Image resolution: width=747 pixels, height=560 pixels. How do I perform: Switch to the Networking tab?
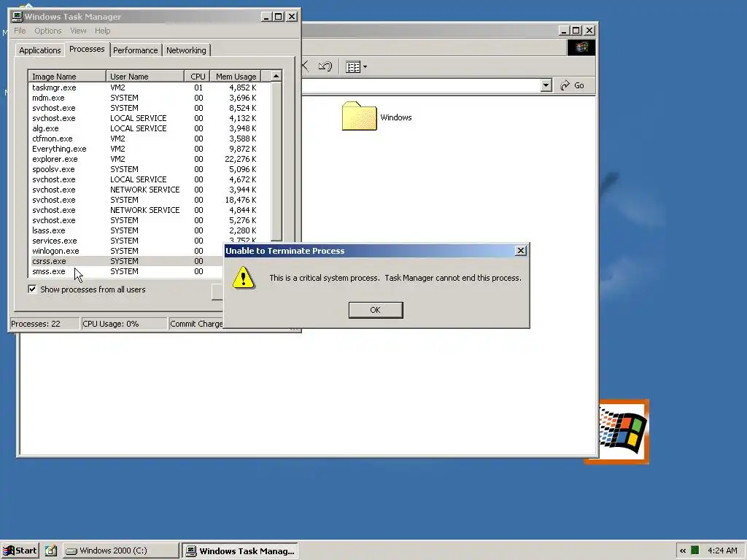click(186, 50)
